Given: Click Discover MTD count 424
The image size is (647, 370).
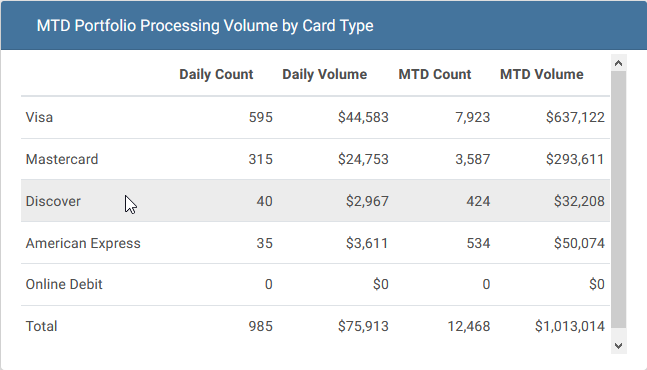Looking at the screenshot, I should [478, 201].
